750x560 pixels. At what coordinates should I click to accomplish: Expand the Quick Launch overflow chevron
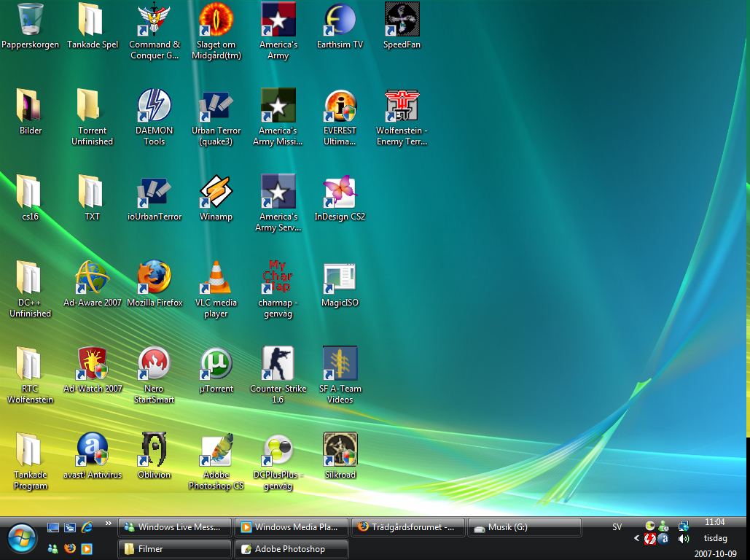click(109, 523)
